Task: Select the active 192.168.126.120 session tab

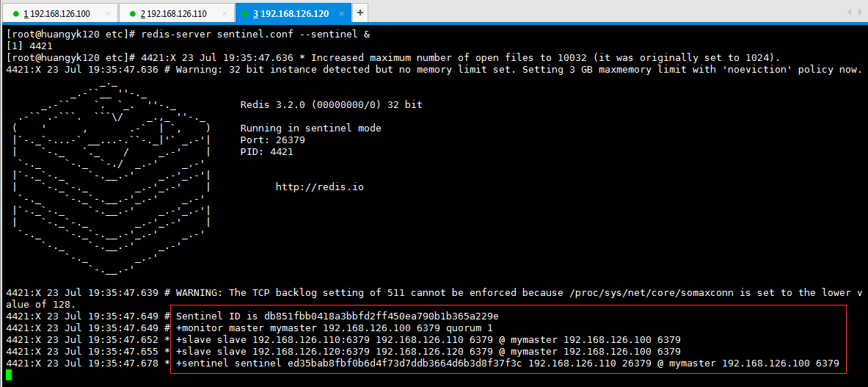Action: point(293,12)
